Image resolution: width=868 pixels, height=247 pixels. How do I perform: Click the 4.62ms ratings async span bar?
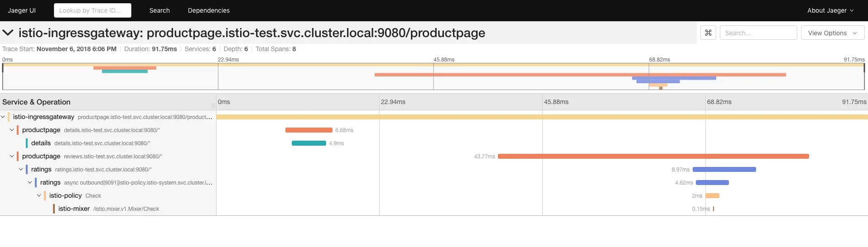(712, 182)
